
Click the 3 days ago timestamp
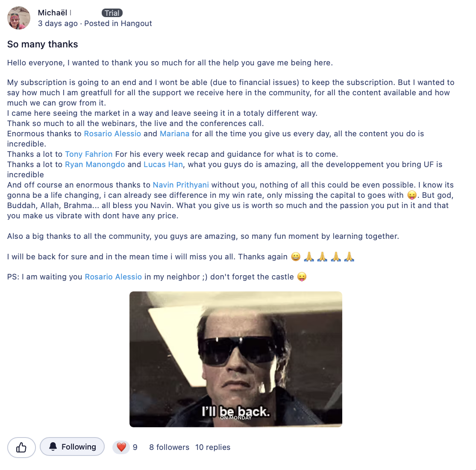[x=58, y=23]
